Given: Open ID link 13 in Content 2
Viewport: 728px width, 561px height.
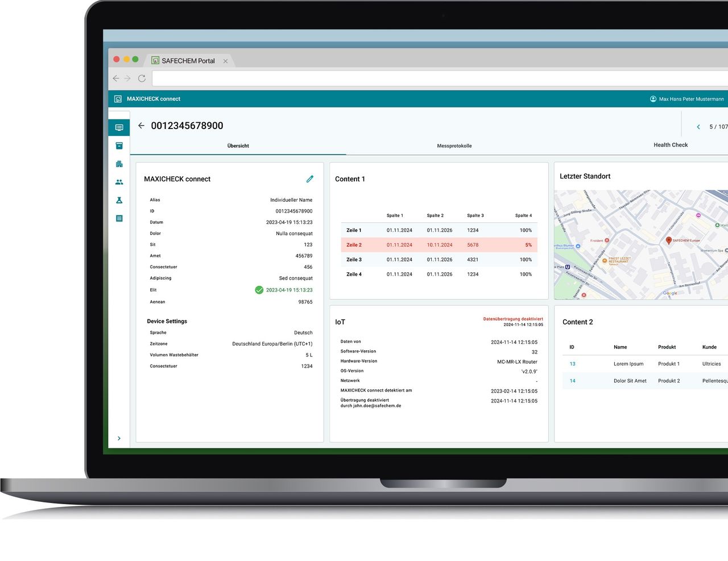Looking at the screenshot, I should tap(572, 364).
